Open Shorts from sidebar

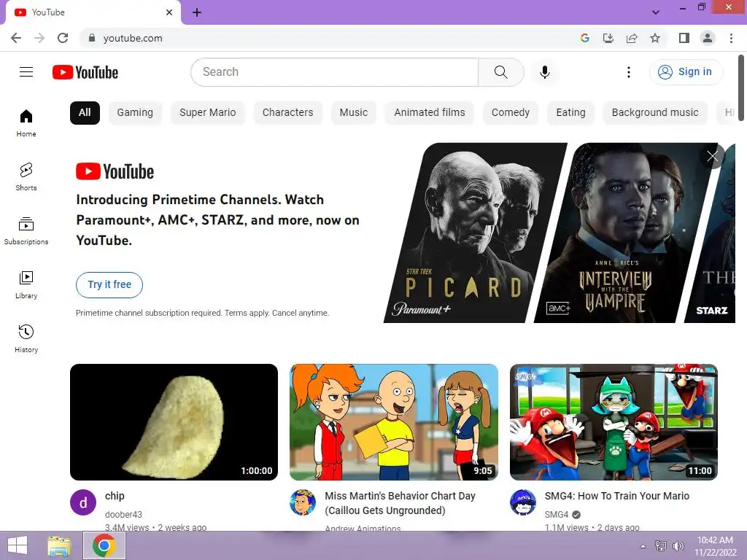point(26,176)
